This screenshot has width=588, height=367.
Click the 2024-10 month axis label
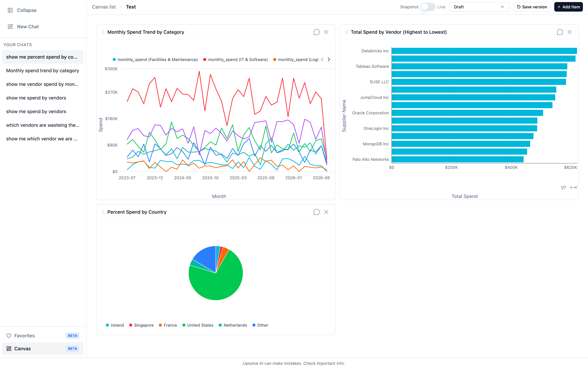(210, 178)
